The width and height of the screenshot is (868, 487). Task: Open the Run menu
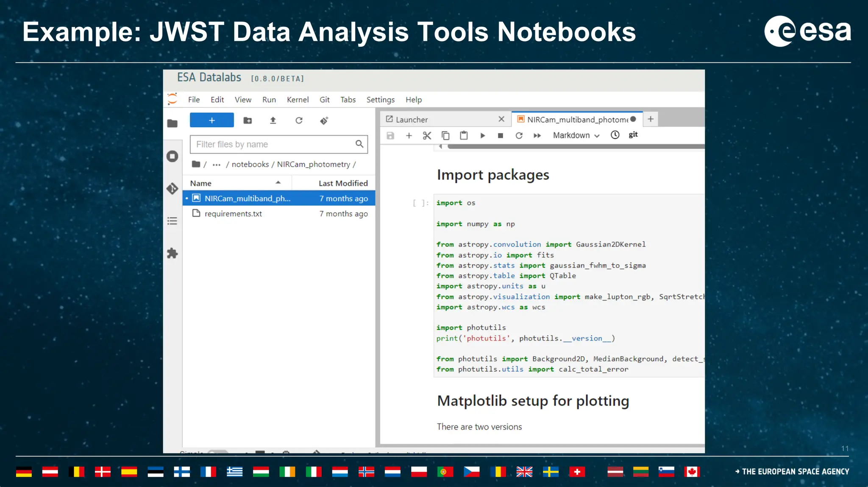[269, 100]
